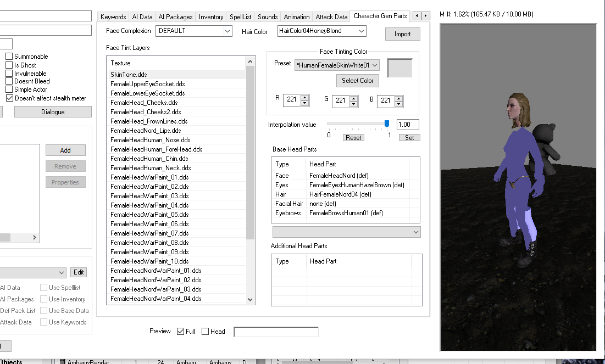Open the Face Complexion dropdown

tap(193, 31)
